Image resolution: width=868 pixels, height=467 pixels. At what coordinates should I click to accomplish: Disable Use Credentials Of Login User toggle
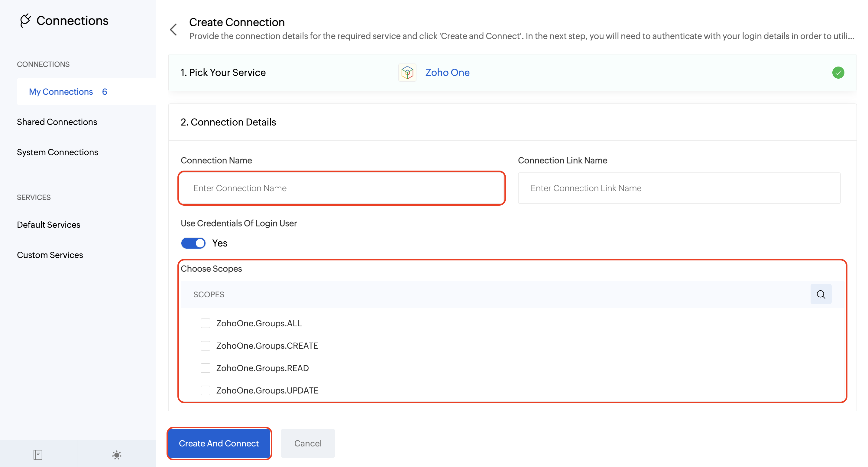(x=193, y=243)
